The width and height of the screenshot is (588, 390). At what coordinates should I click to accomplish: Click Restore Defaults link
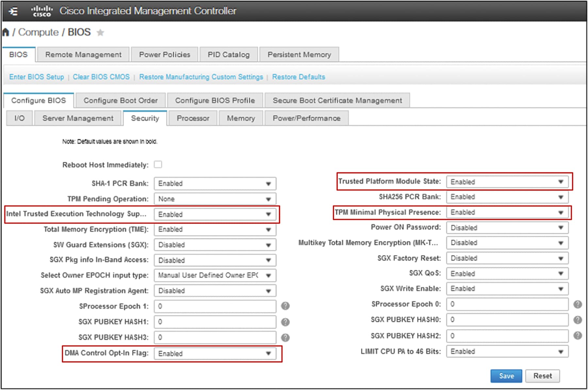point(299,77)
